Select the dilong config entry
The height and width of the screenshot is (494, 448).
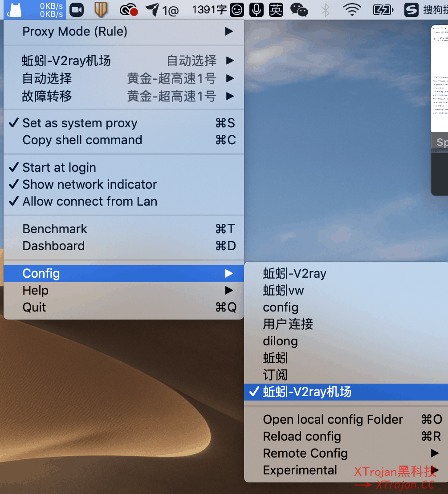(346, 341)
